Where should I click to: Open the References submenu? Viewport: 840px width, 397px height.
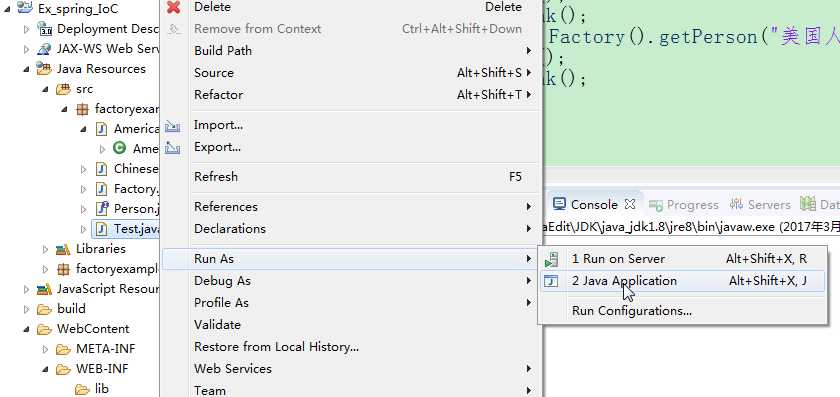coord(351,207)
